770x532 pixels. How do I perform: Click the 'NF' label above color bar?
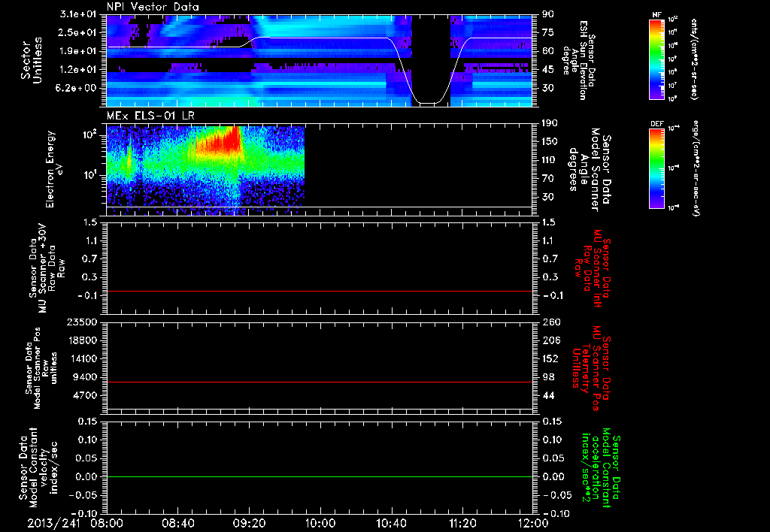[x=657, y=15]
